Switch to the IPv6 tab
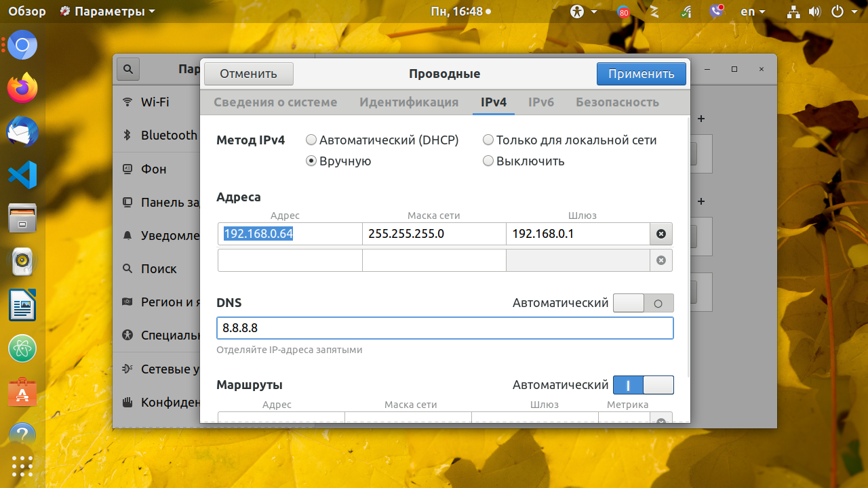 (541, 102)
